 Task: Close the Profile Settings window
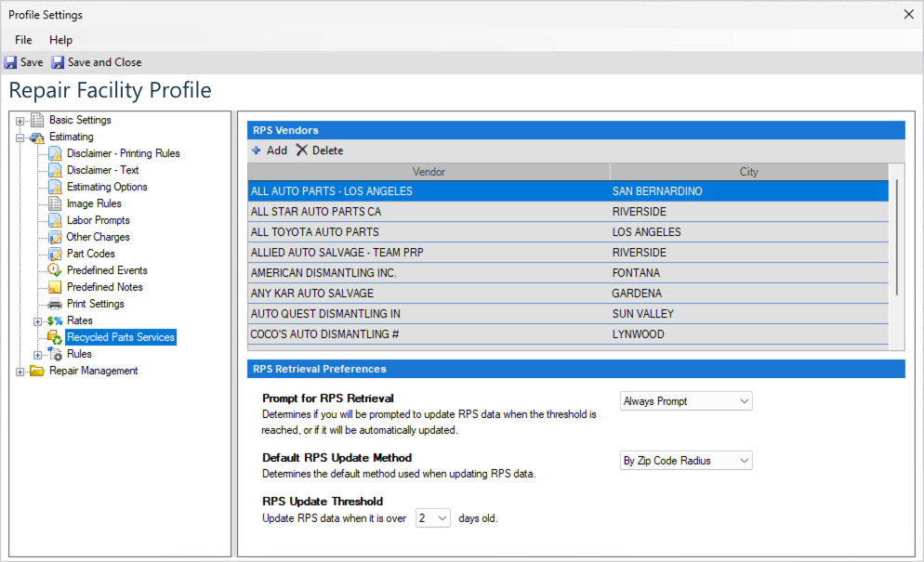(x=909, y=14)
